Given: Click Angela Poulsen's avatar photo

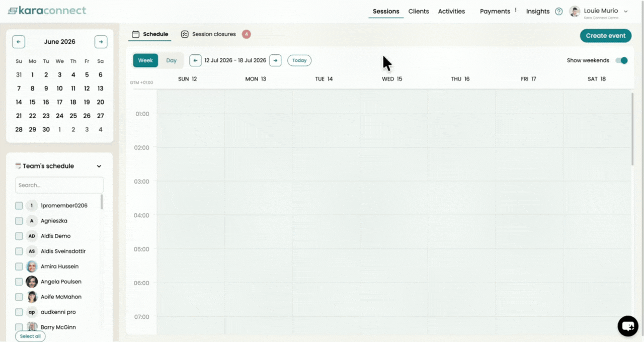Looking at the screenshot, I should coord(32,282).
